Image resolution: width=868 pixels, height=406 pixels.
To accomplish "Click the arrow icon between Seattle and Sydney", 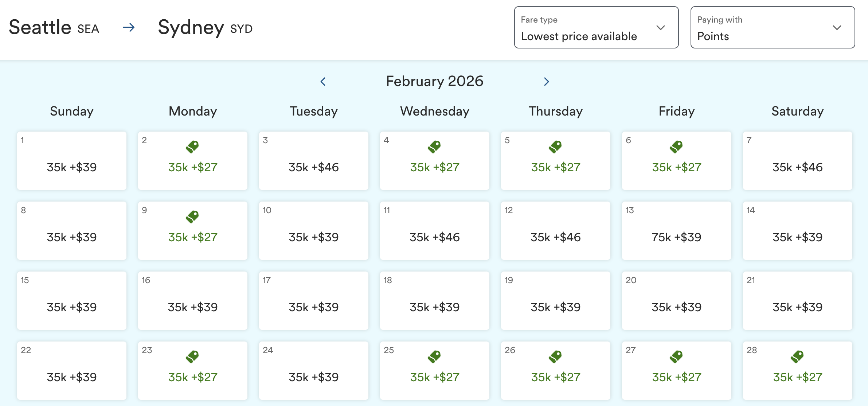I will [x=129, y=27].
